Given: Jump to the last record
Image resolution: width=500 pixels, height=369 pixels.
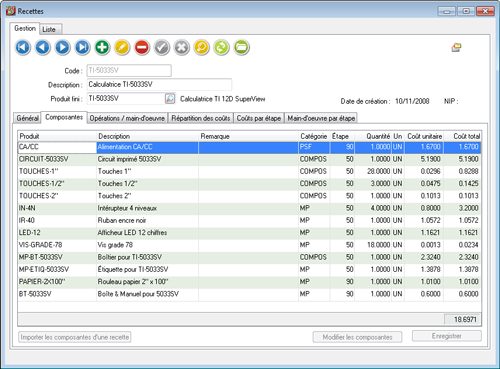Looking at the screenshot, I should point(82,47).
